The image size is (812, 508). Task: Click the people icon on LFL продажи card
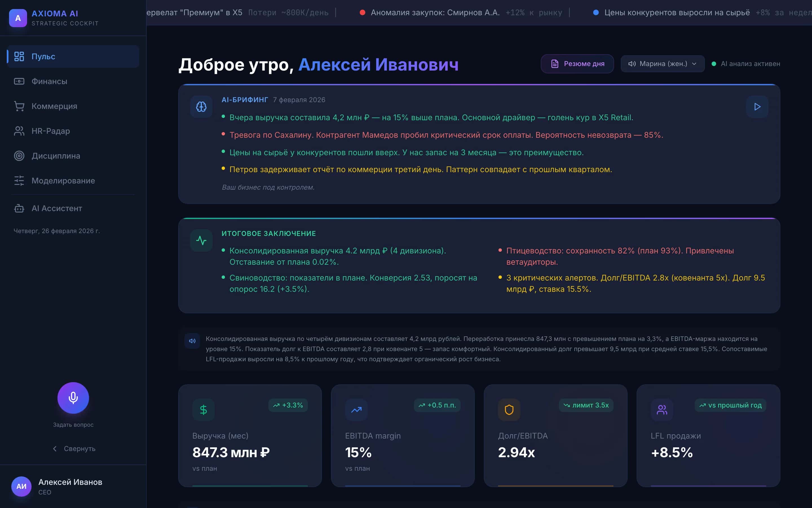click(662, 410)
